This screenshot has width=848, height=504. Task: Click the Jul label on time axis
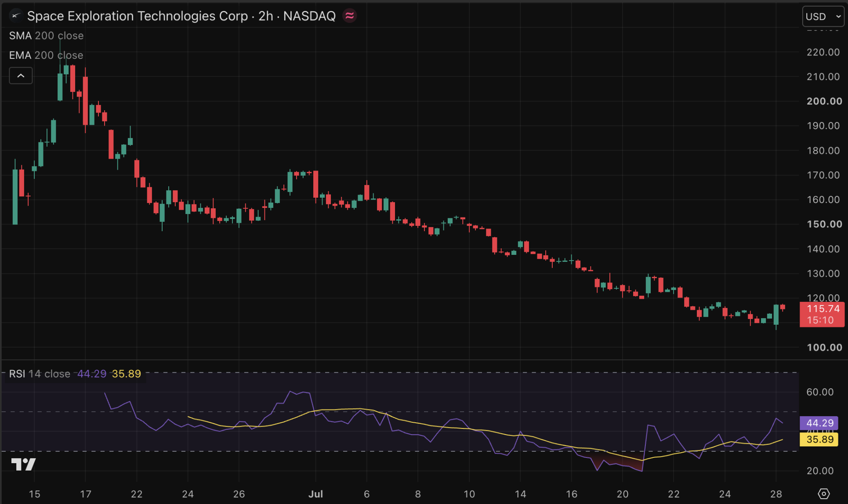[315, 494]
